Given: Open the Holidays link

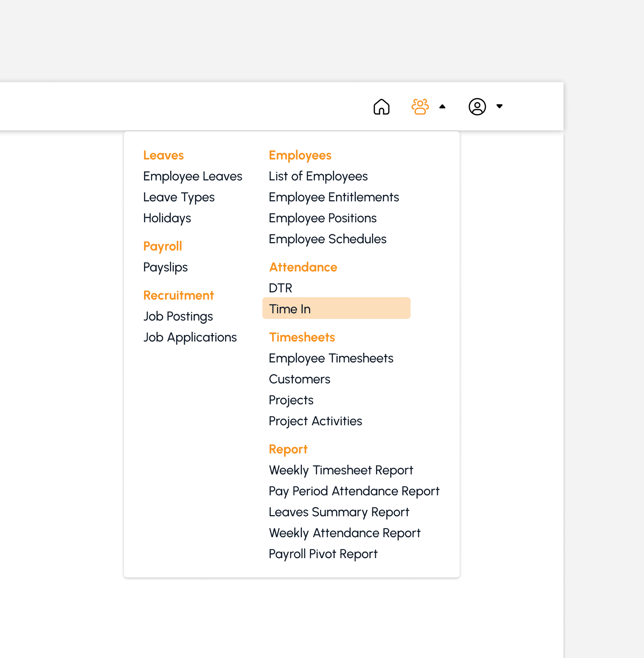Looking at the screenshot, I should coord(167,218).
